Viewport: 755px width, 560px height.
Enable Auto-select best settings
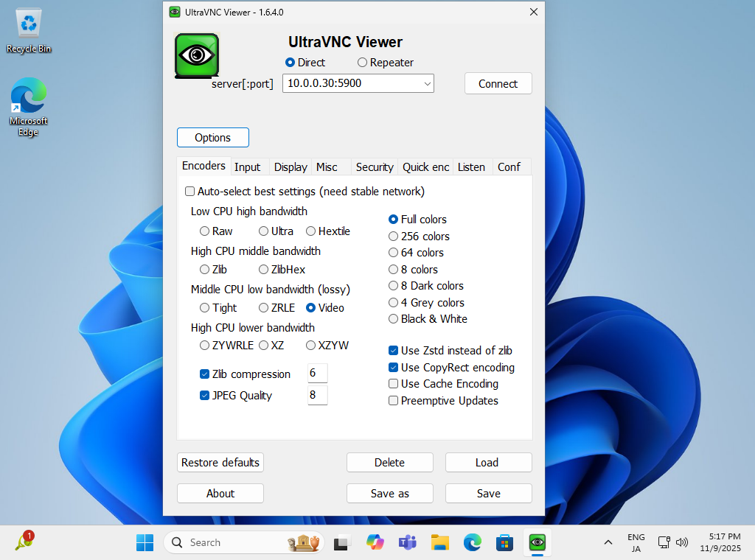tap(189, 191)
